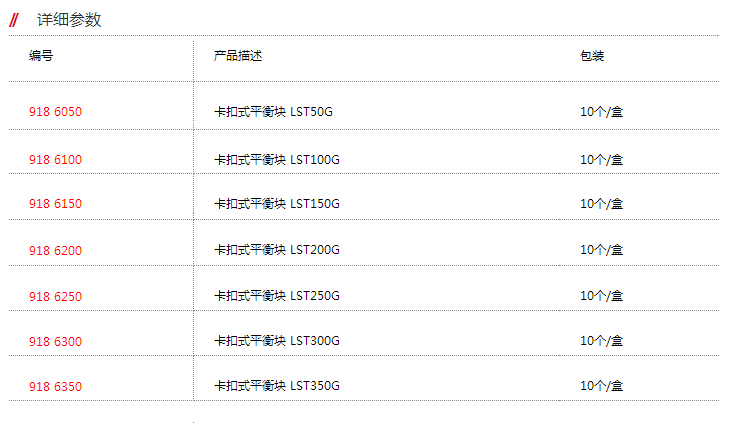
Task: Click 10个/盒 packaging in the LST50G row
Action: 602,112
